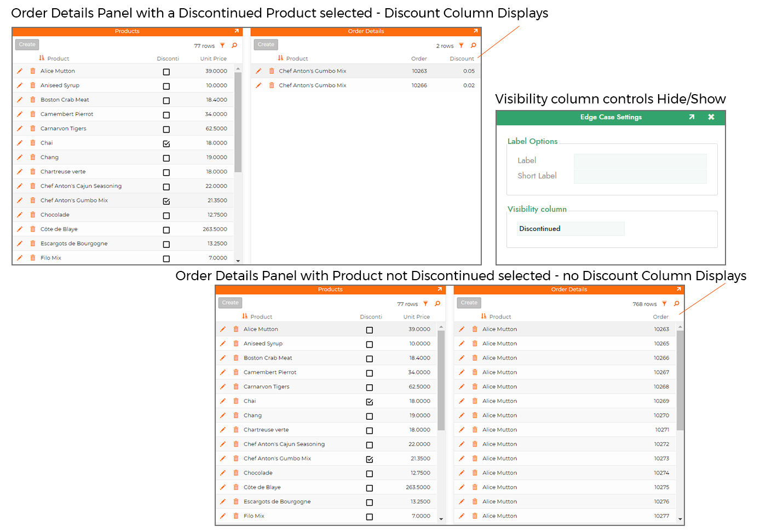760x532 pixels.
Task: Click filter icon beside 768 rows count
Action: [x=664, y=304]
